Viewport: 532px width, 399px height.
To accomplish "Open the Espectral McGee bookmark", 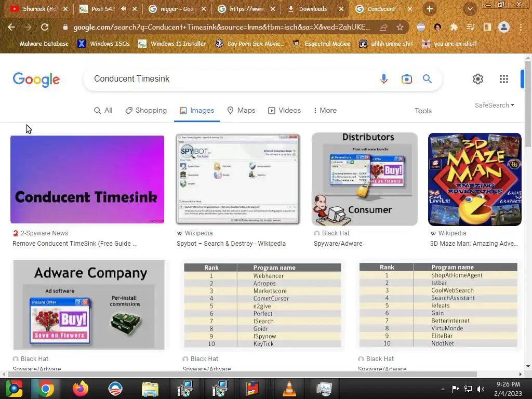I will click(x=321, y=44).
